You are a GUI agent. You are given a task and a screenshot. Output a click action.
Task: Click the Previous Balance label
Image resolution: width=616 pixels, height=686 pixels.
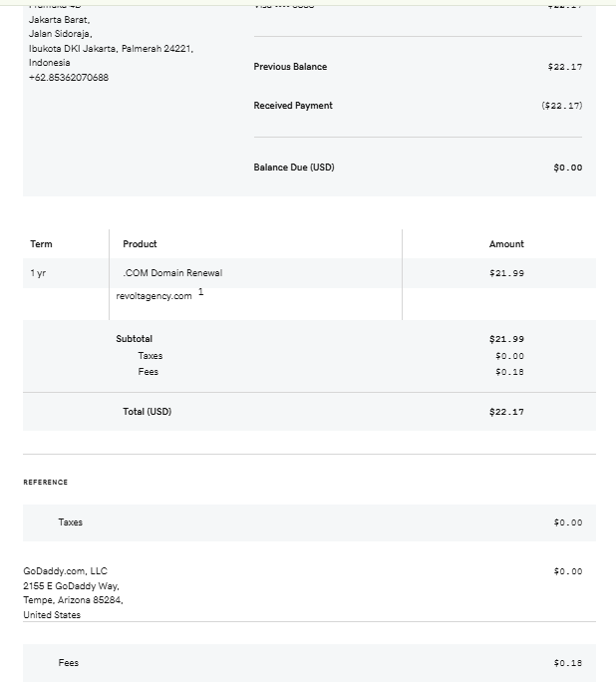point(290,67)
